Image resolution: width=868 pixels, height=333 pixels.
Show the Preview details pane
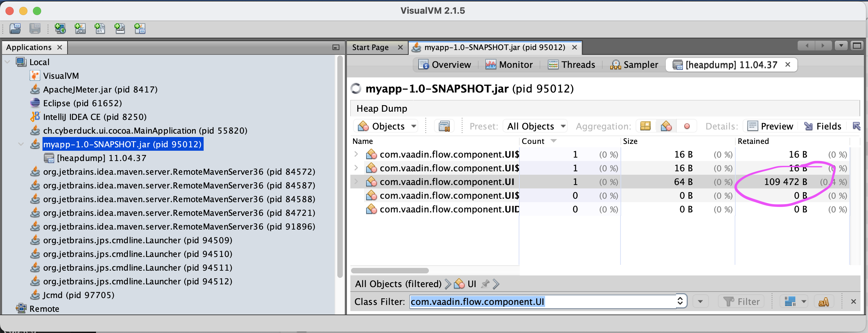770,126
